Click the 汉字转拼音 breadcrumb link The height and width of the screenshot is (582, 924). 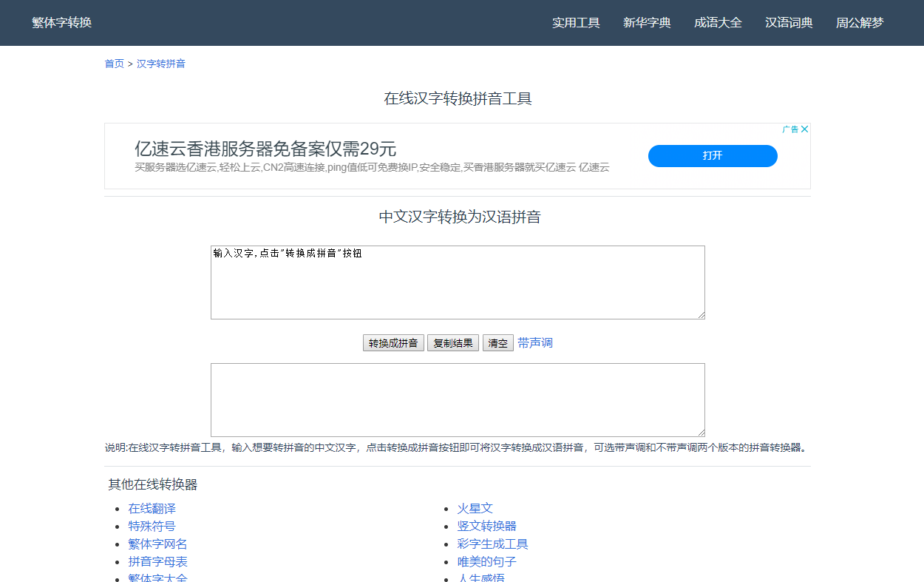point(161,64)
